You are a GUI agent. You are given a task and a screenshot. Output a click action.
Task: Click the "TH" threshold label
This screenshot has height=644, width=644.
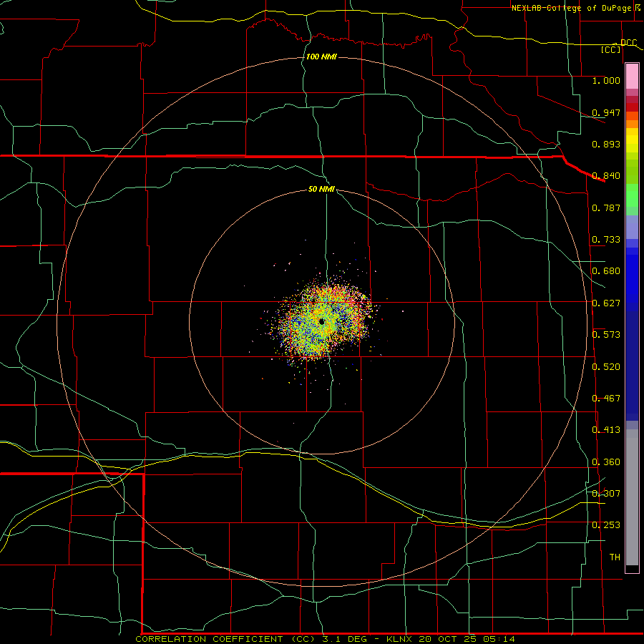pyautogui.click(x=615, y=557)
